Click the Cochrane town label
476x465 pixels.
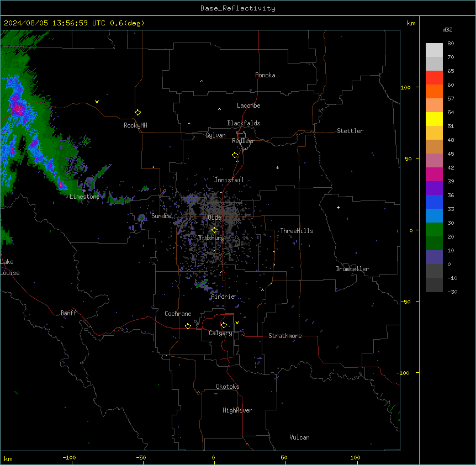178,314
